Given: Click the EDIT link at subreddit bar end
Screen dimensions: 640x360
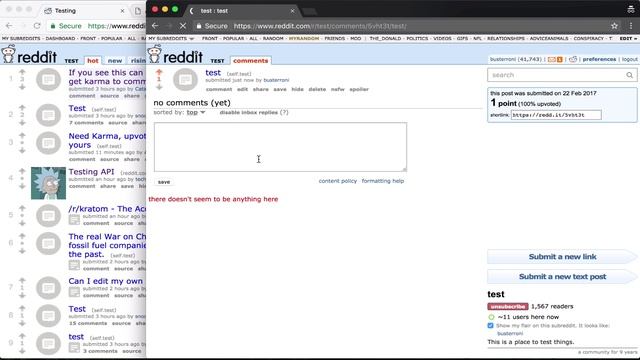Looking at the screenshot, I should [627, 38].
